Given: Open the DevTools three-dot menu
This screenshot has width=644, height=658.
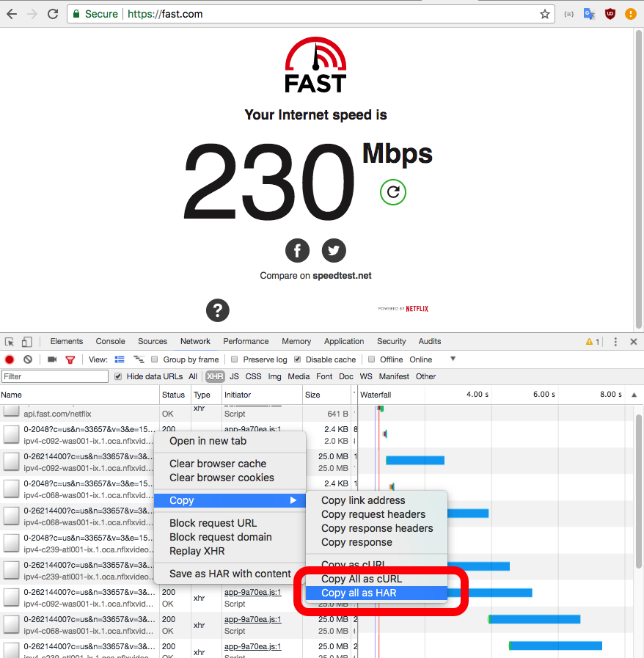Looking at the screenshot, I should (615, 342).
